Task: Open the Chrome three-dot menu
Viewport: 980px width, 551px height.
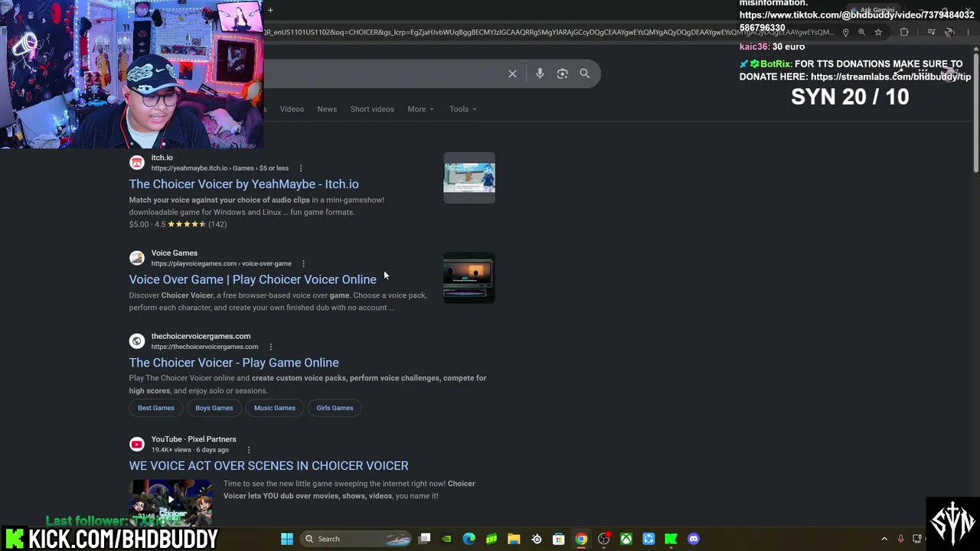Action: [x=968, y=32]
